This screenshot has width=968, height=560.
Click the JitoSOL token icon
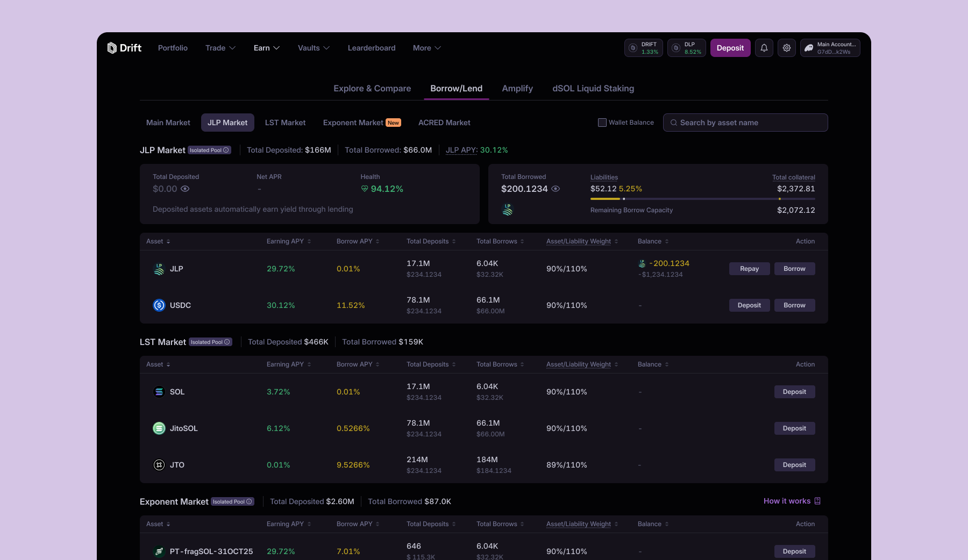click(x=159, y=428)
